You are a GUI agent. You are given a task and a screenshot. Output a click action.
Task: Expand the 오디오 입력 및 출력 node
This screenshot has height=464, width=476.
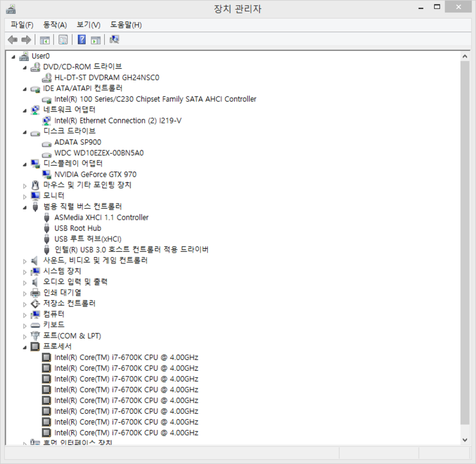(x=24, y=283)
